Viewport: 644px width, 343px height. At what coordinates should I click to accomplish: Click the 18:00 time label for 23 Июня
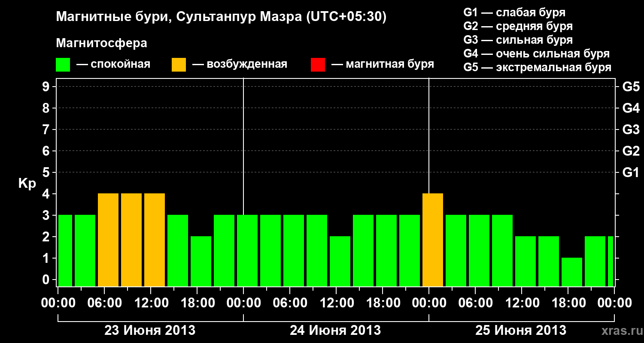click(198, 303)
